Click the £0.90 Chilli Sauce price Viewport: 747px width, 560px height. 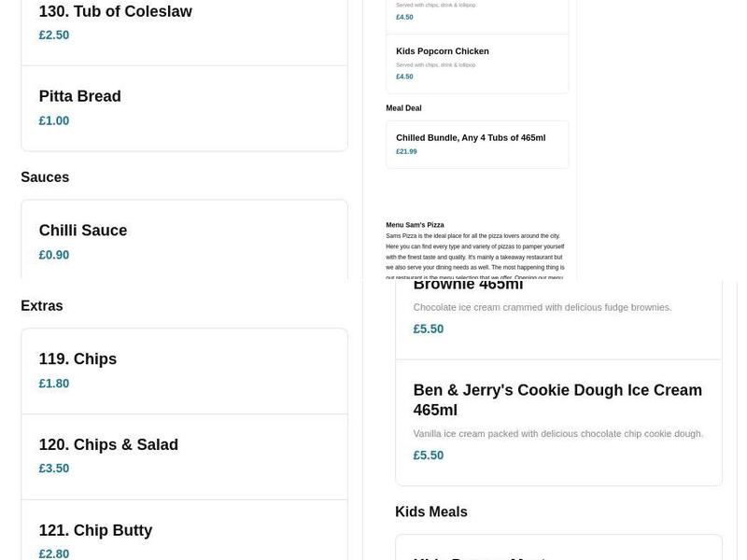pos(54,256)
